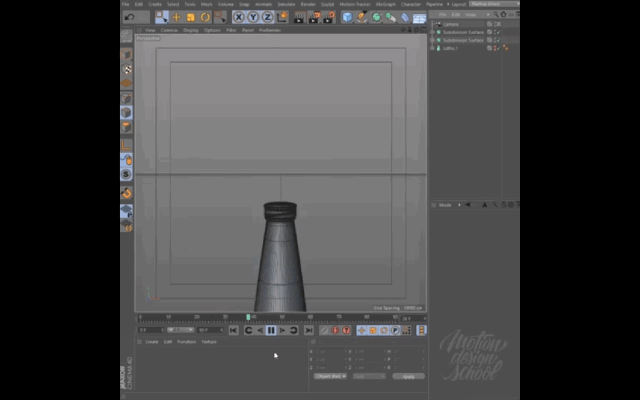Image resolution: width=640 pixels, height=400 pixels.
Task: Open the Object (Rel) coordinate dropdown
Action: (x=330, y=376)
